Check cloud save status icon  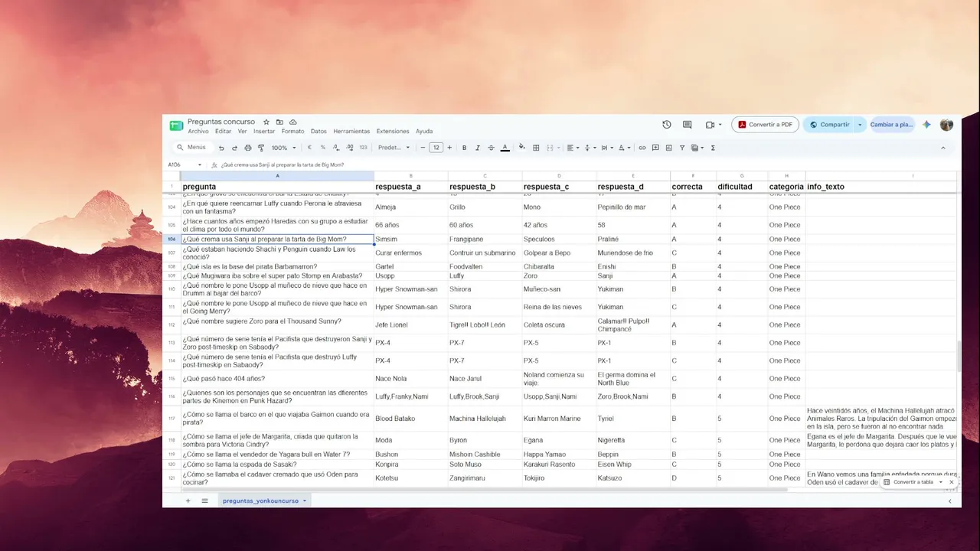(293, 122)
